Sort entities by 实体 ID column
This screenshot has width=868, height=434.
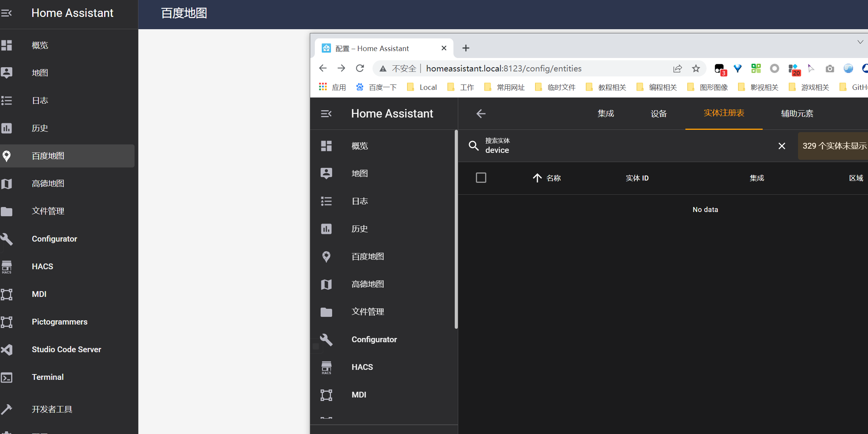[x=637, y=178]
